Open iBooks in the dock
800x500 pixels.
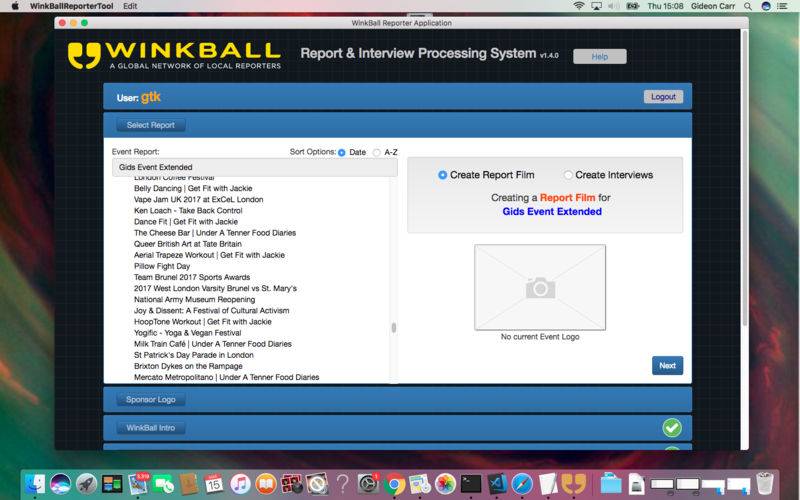point(265,484)
